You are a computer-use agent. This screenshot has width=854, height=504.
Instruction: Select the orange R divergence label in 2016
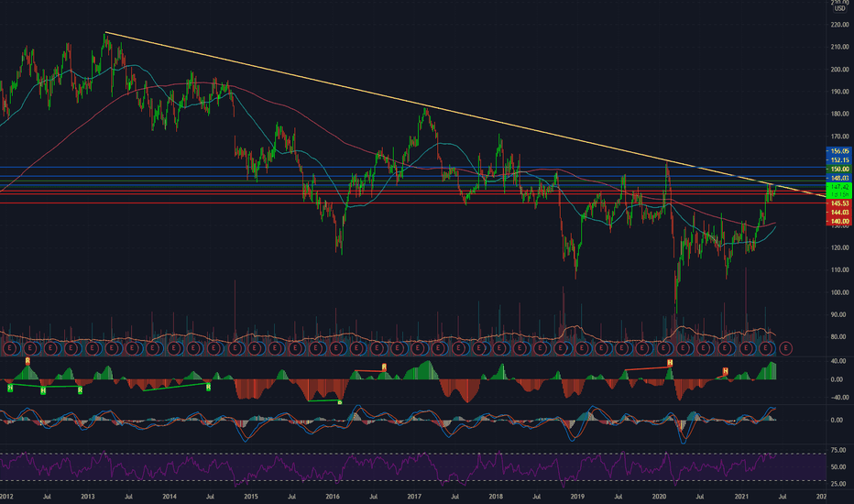point(384,367)
